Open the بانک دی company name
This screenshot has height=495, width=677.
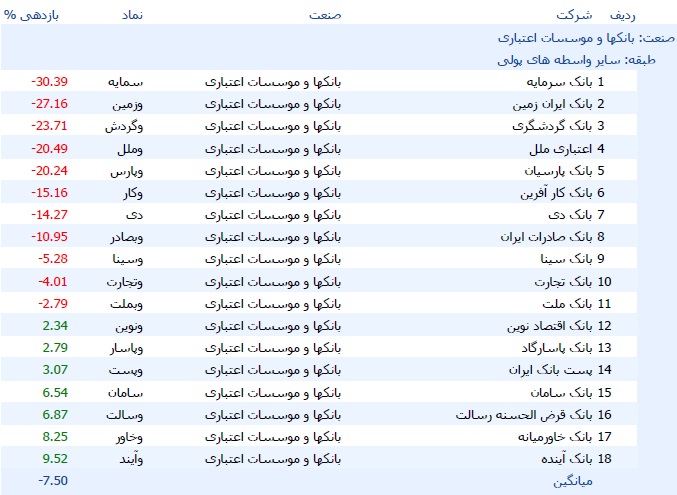(570, 215)
